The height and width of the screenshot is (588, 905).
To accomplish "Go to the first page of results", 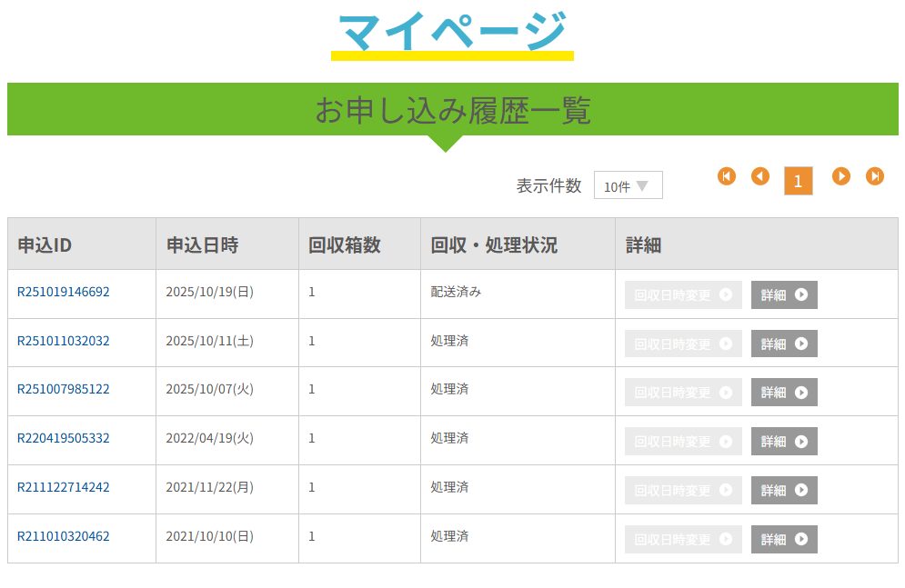I will 727,176.
